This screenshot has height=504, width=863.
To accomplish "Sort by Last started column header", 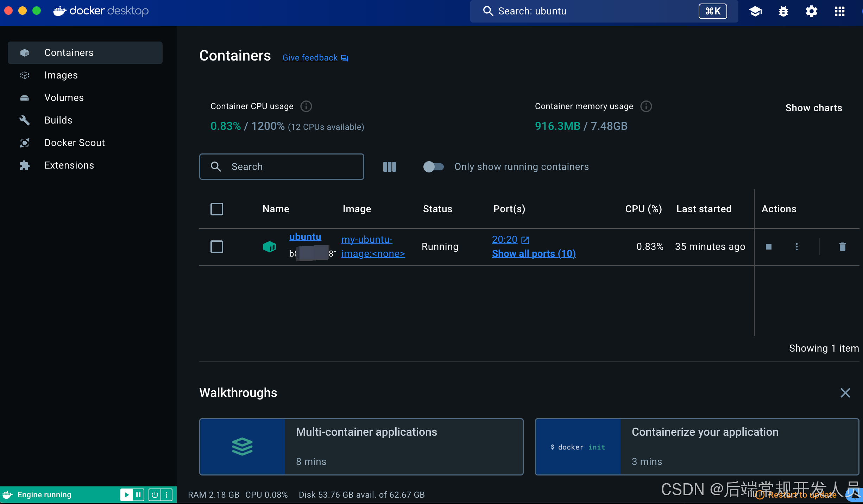I will tap(704, 209).
